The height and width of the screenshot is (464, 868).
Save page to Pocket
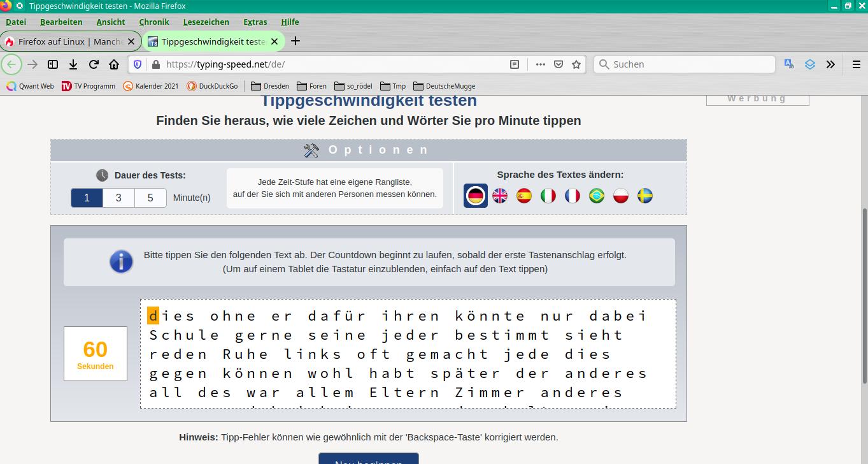[559, 64]
